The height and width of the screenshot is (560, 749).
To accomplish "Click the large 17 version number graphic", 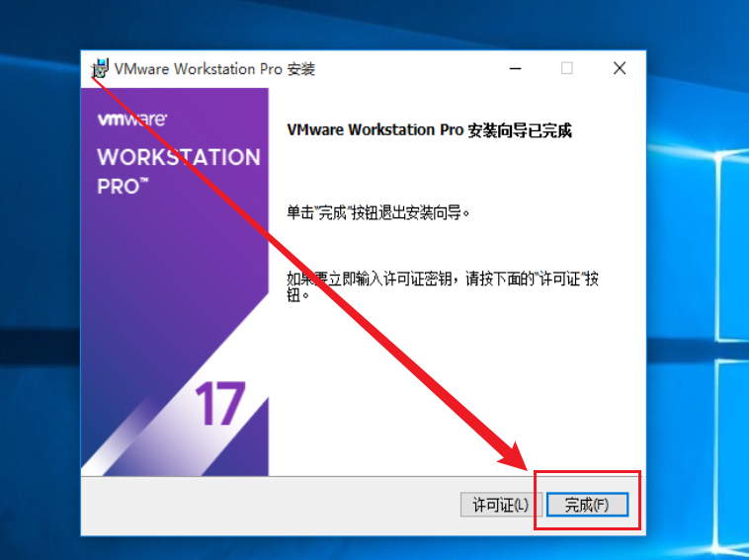I will click(220, 403).
